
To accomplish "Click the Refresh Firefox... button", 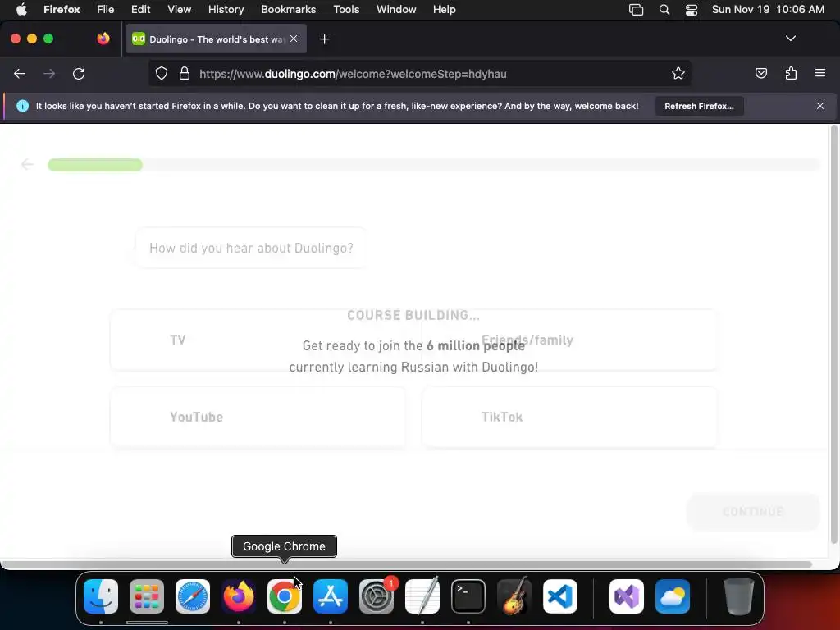I will click(699, 106).
